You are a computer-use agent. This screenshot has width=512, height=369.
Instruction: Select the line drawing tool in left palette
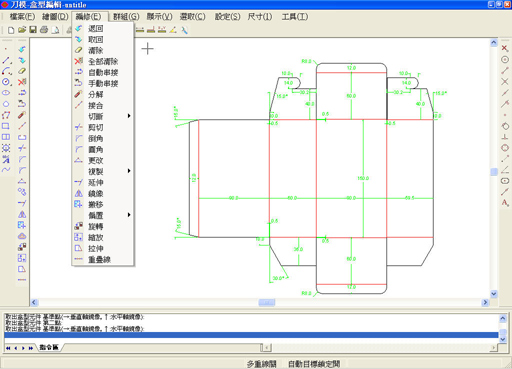pyautogui.click(x=7, y=60)
